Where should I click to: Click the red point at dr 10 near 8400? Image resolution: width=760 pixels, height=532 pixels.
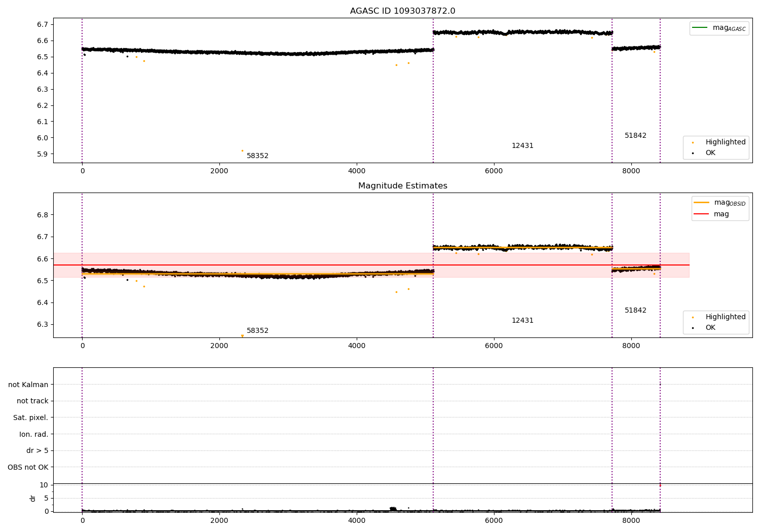pos(660,485)
